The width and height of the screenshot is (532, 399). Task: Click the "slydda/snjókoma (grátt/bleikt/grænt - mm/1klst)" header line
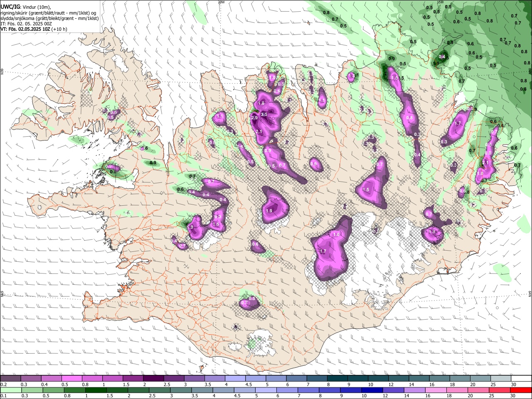click(x=49, y=18)
